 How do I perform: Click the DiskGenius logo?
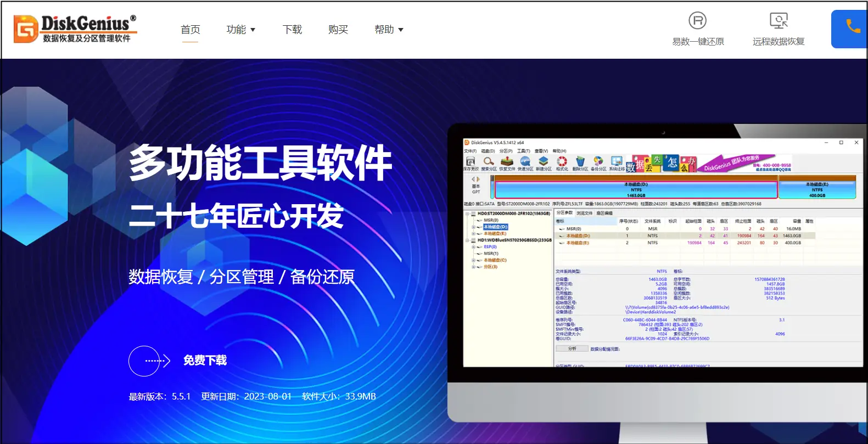[75, 29]
